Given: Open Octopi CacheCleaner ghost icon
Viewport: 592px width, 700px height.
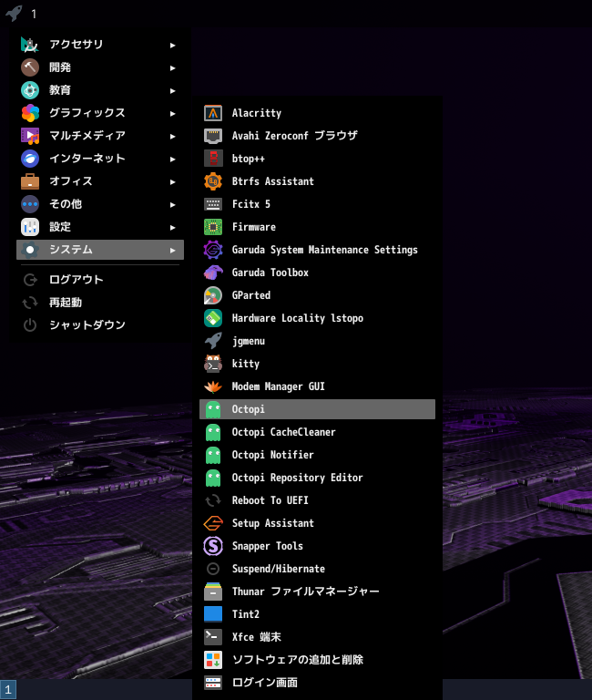Looking at the screenshot, I should [x=213, y=432].
